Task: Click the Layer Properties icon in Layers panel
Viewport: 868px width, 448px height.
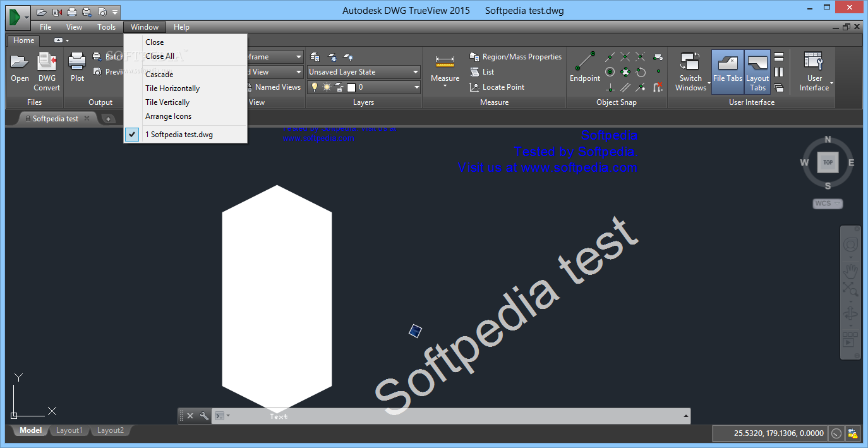Action: (x=315, y=57)
